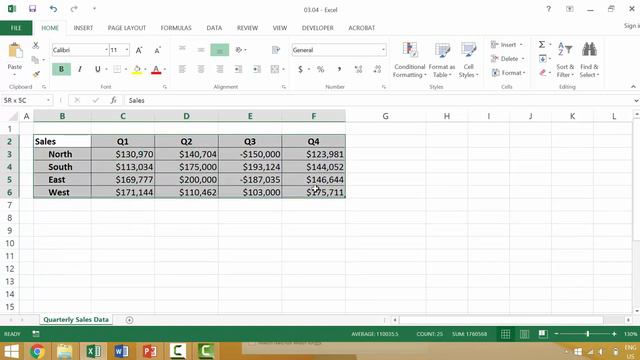Click Format cells button
640x360 pixels.
point(508,73)
